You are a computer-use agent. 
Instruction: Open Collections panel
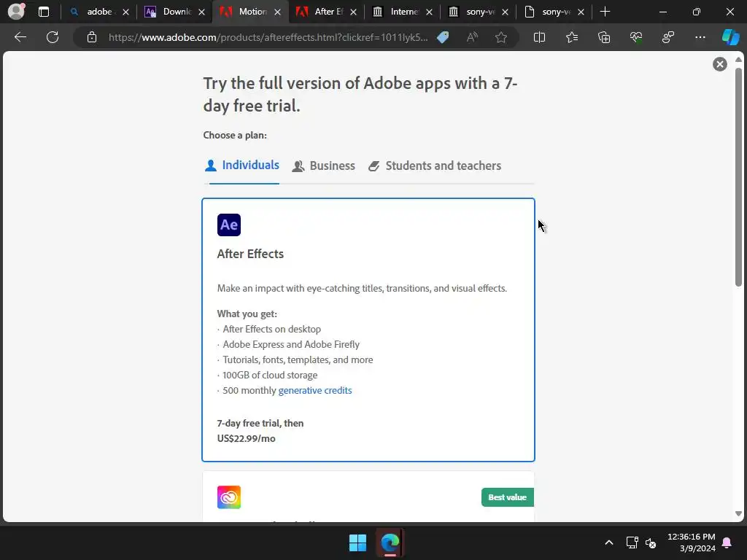(604, 37)
